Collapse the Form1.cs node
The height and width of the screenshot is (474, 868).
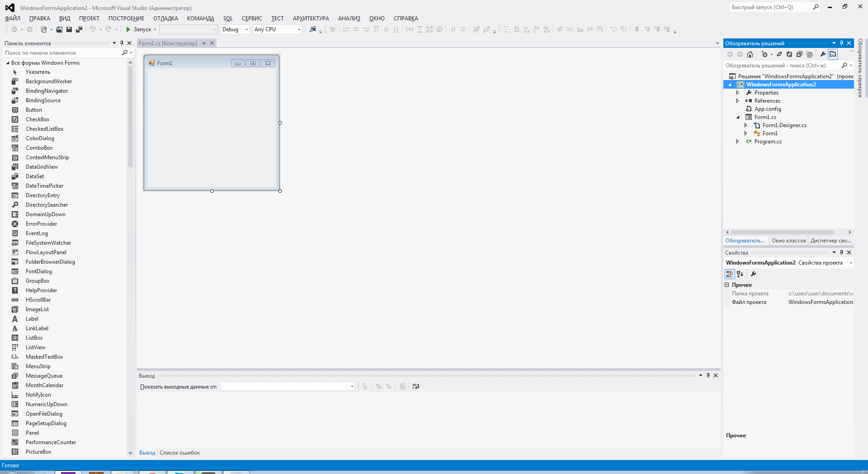[x=738, y=117]
